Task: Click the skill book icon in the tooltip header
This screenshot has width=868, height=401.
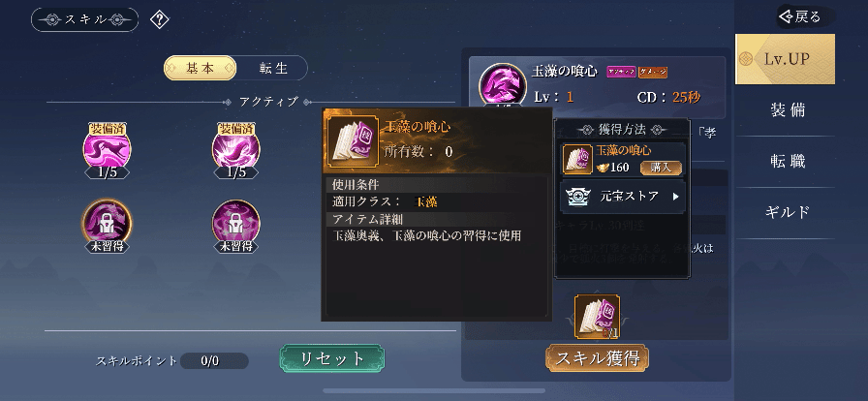Action: pyautogui.click(x=354, y=140)
